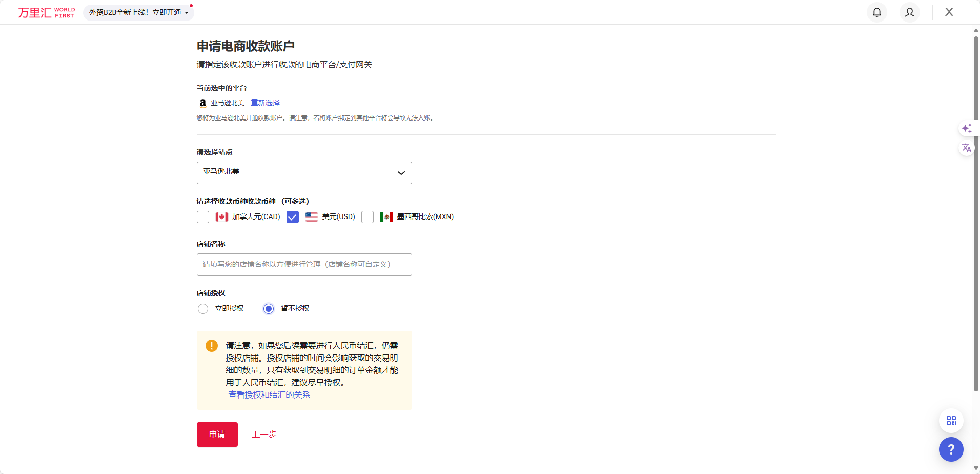Viewport: 980px width, 474px height.
Task: Open the AI sparkle assistant icon
Action: coord(967,128)
